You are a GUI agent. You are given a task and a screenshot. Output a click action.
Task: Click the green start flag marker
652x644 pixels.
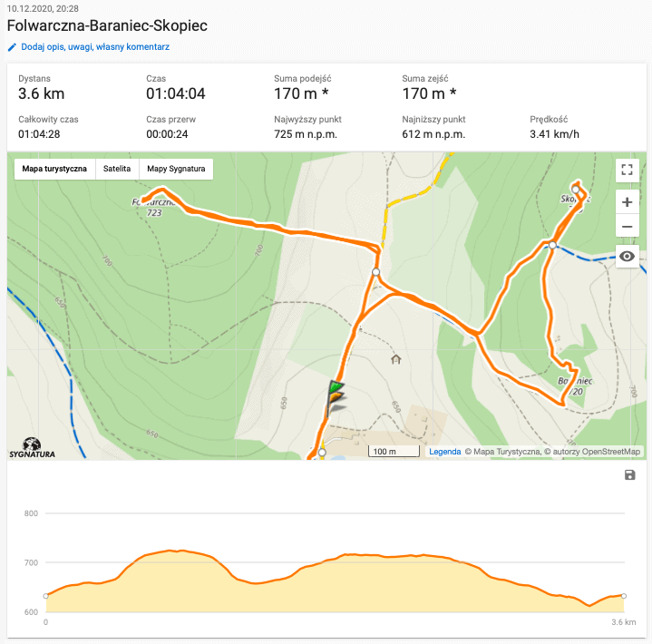pyautogui.click(x=336, y=386)
